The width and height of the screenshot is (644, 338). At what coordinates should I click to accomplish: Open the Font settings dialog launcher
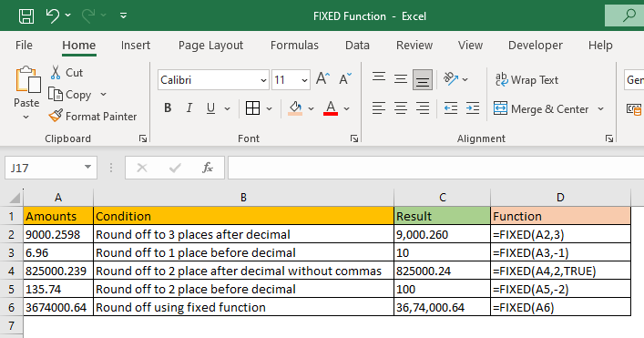[354, 138]
